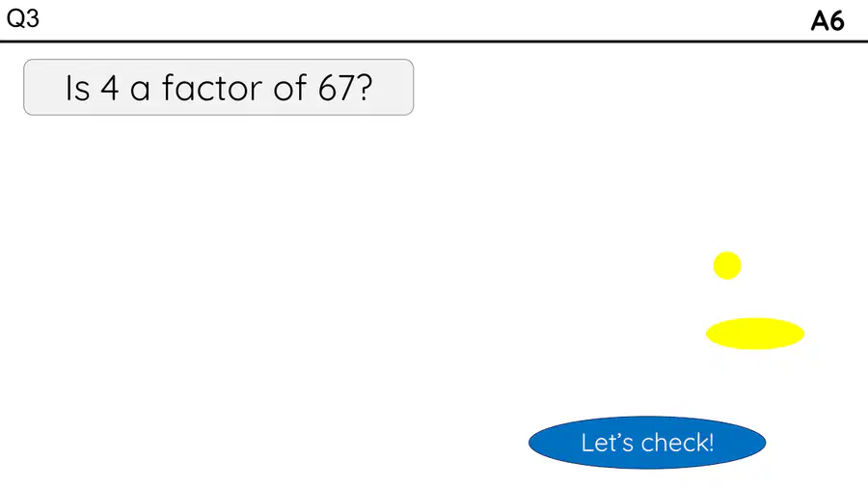Select the small yellow circle
Image resolution: width=868 pixels, height=488 pixels.
[727, 265]
